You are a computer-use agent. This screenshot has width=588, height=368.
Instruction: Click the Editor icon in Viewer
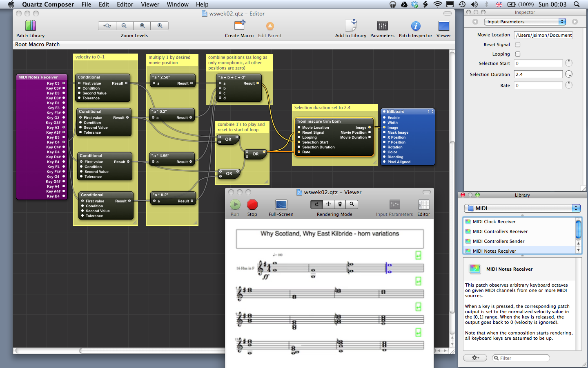coord(424,204)
